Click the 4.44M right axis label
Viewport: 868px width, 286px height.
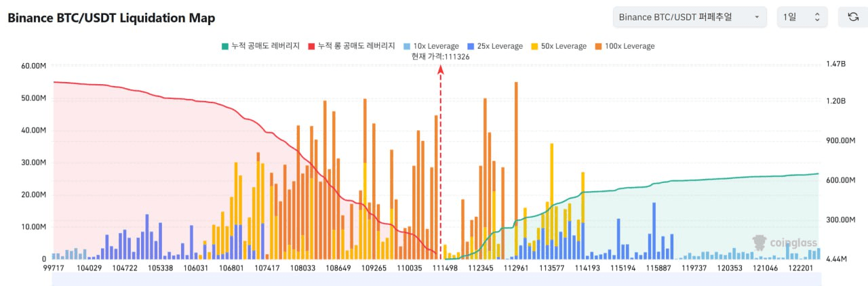[x=838, y=259]
